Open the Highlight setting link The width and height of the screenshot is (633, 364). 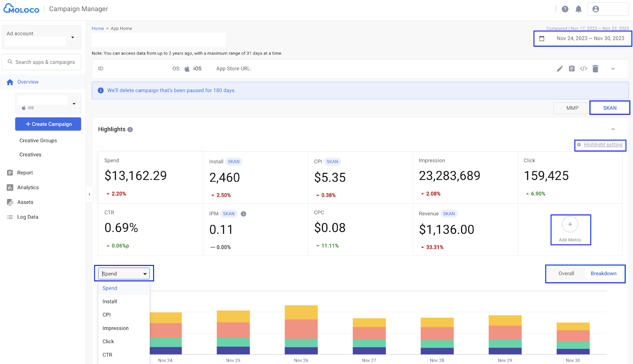pos(603,145)
